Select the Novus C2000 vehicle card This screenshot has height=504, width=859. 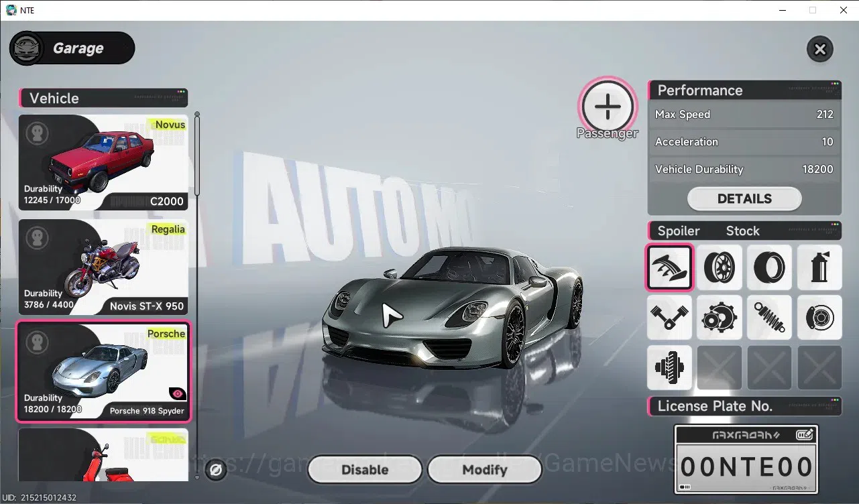[103, 163]
